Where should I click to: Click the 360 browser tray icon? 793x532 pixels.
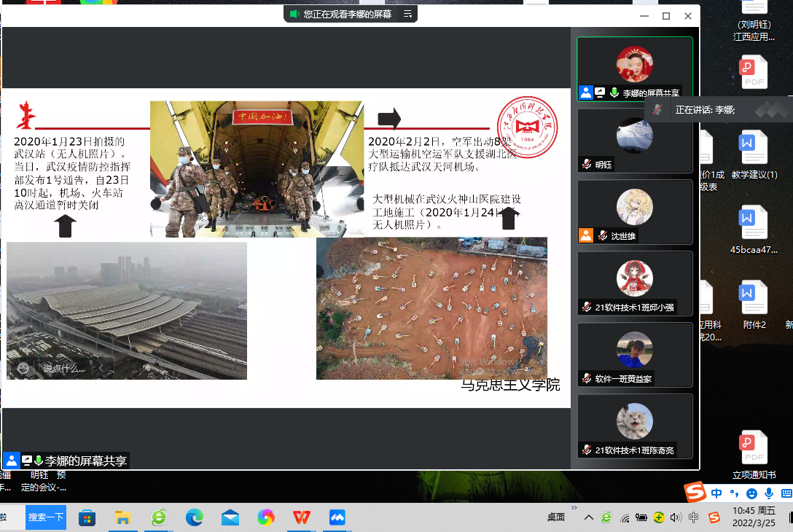click(606, 517)
